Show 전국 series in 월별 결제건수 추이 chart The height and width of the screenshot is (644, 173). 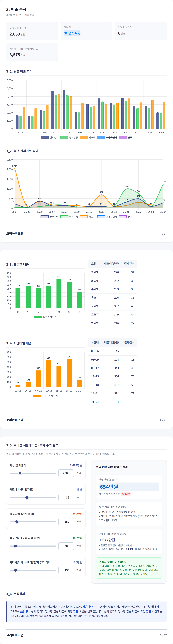[x=126, y=217]
